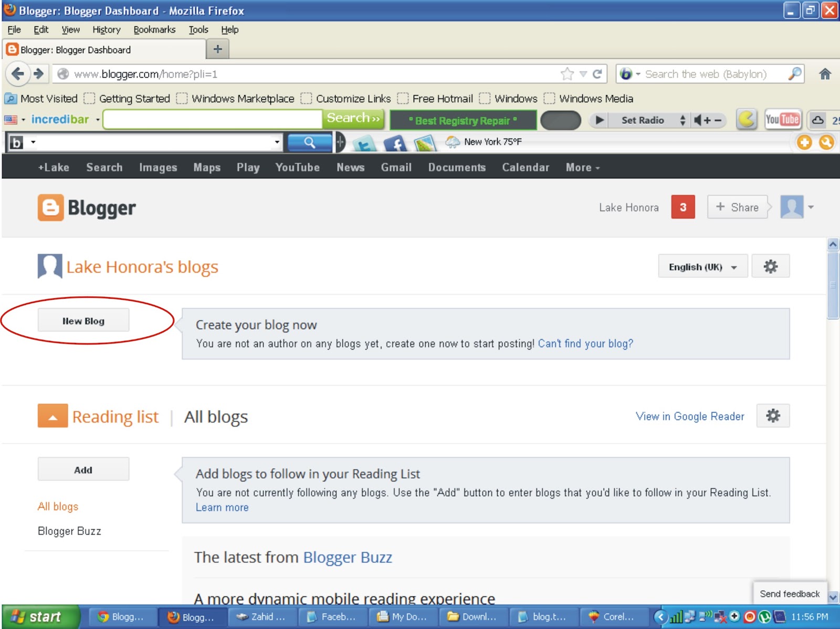
Task: Click the incredibar search input field
Action: (213, 120)
